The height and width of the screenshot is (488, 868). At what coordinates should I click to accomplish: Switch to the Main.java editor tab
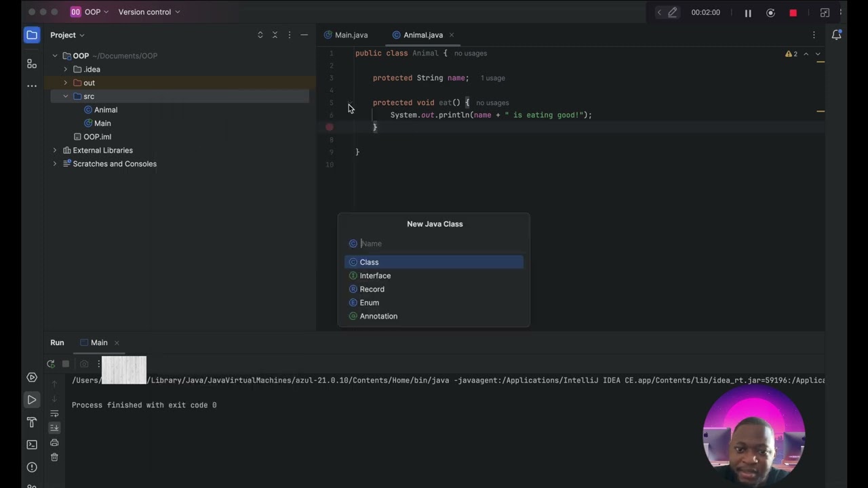click(346, 35)
